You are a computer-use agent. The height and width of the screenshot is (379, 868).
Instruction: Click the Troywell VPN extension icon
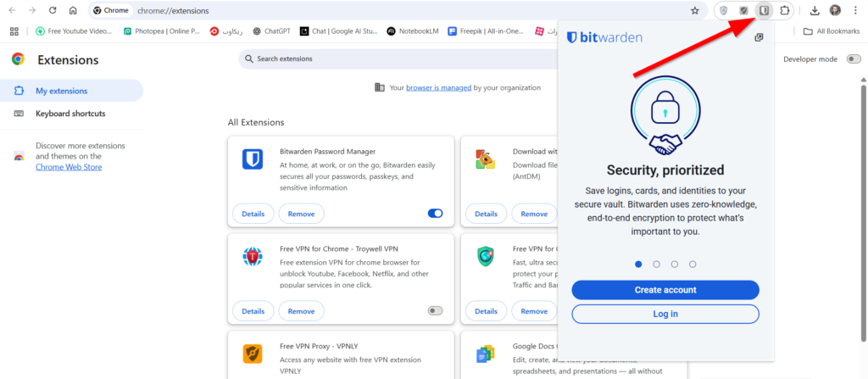point(253,257)
